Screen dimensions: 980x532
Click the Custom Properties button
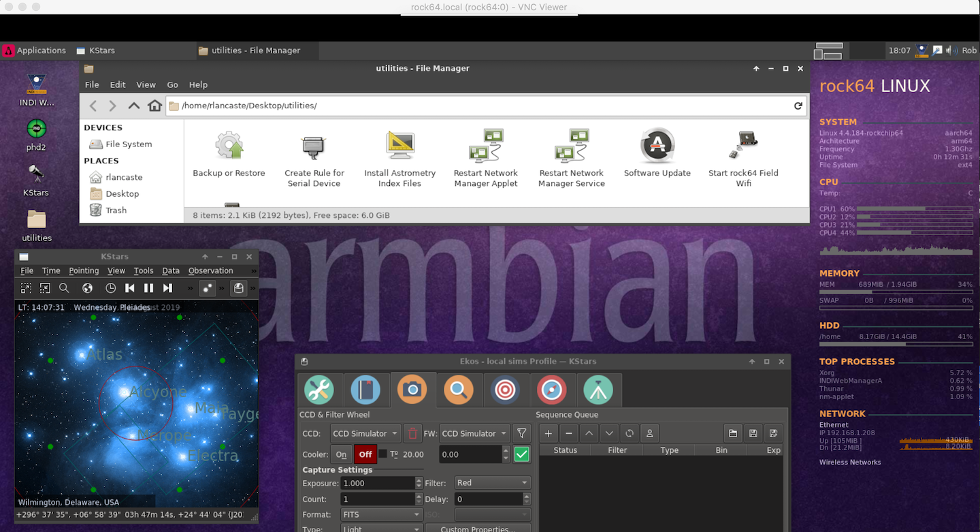[x=478, y=528]
